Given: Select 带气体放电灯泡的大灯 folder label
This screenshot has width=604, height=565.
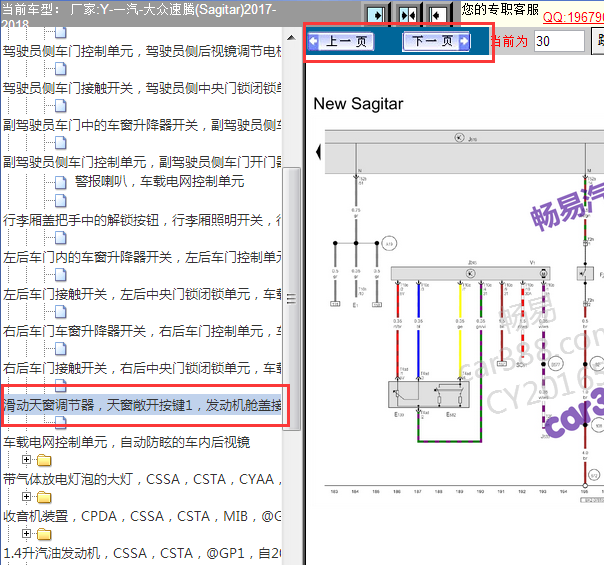Looking at the screenshot, I should (x=142, y=479).
